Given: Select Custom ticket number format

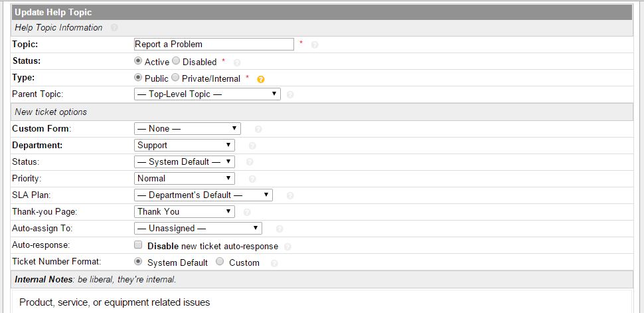Looking at the screenshot, I should [220, 262].
